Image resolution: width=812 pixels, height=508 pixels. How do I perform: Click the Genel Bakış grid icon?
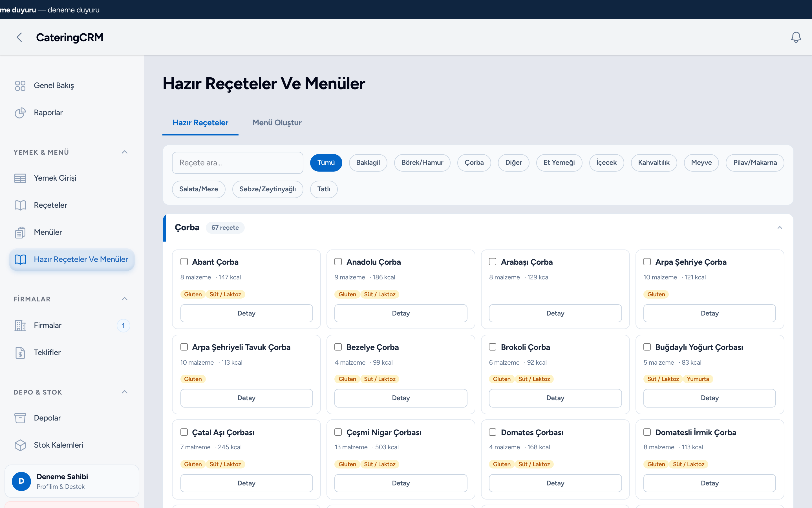click(20, 86)
